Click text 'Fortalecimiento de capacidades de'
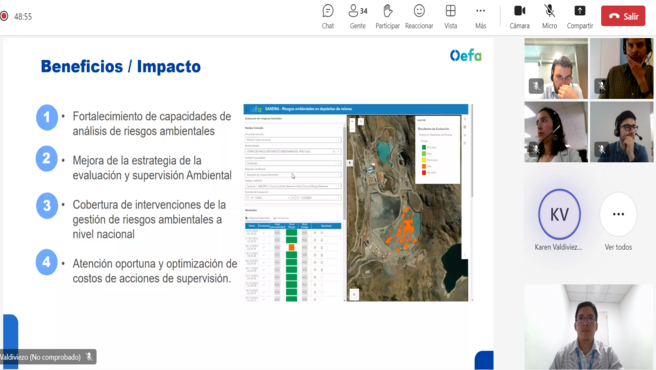The image size is (656, 370). click(152, 116)
